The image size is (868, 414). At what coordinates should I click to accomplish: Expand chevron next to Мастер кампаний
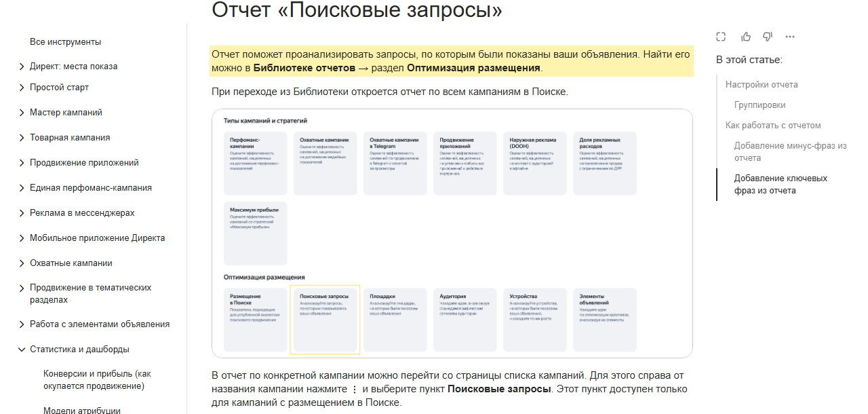[x=22, y=113]
